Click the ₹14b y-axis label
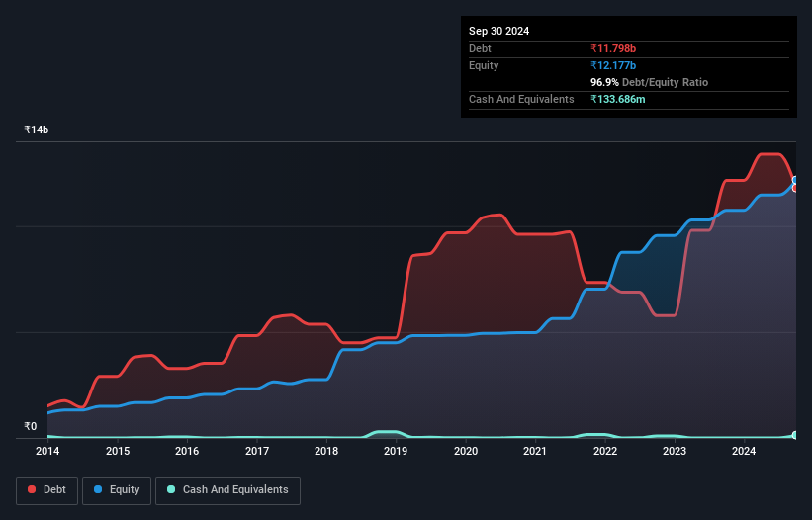Image resolution: width=812 pixels, height=520 pixels. (37, 130)
